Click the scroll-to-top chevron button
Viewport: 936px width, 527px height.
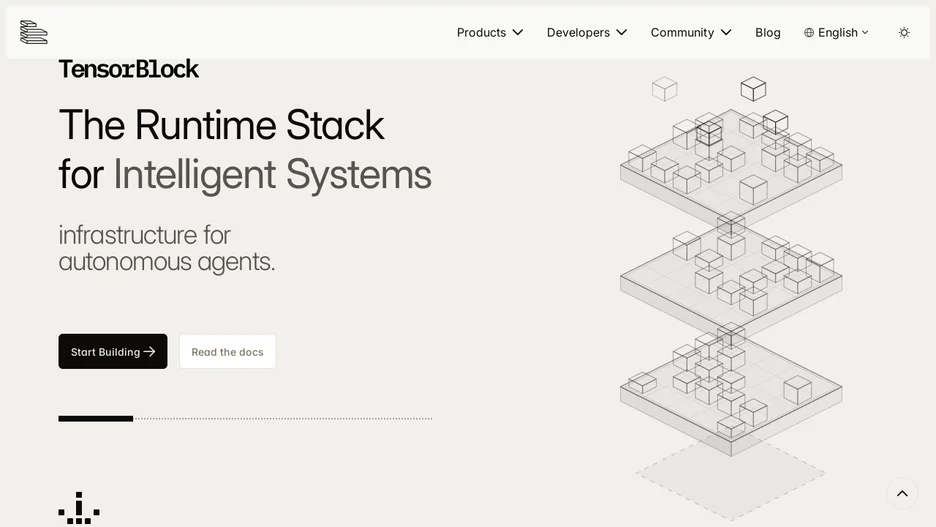(902, 493)
